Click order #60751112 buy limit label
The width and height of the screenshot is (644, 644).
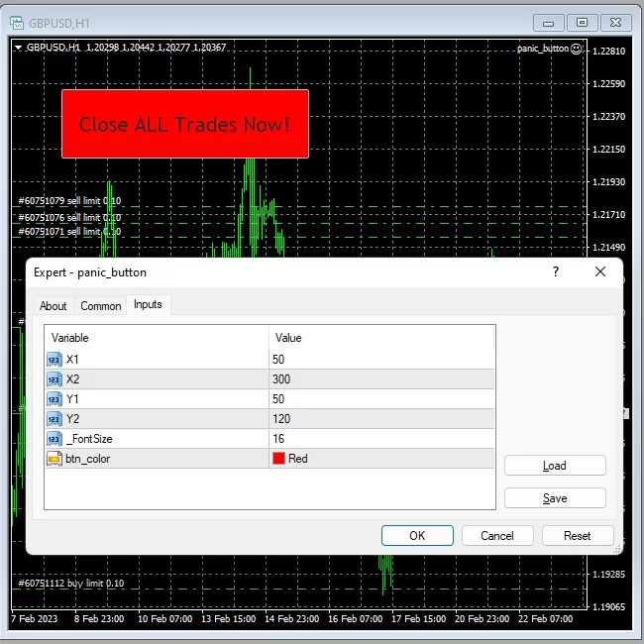coord(71,584)
